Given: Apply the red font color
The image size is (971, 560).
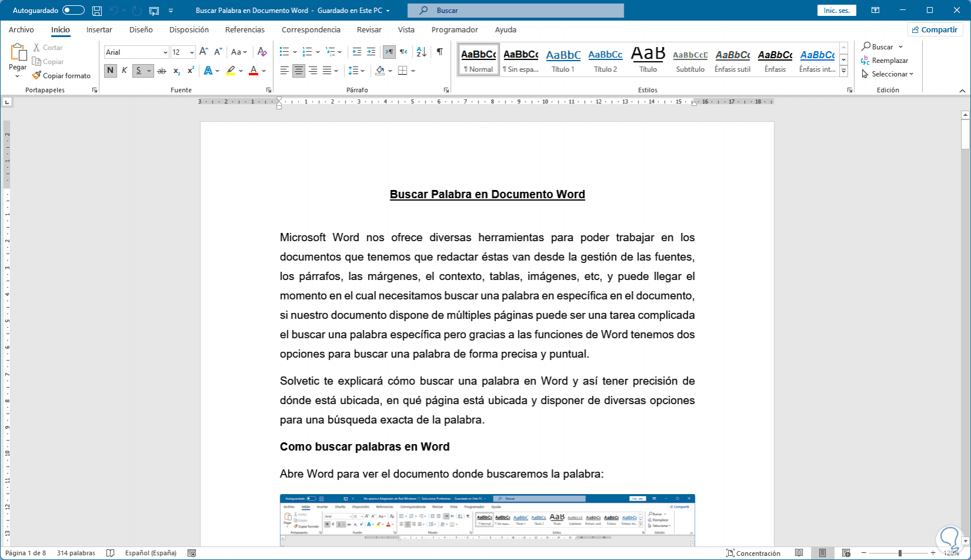Looking at the screenshot, I should click(x=254, y=71).
